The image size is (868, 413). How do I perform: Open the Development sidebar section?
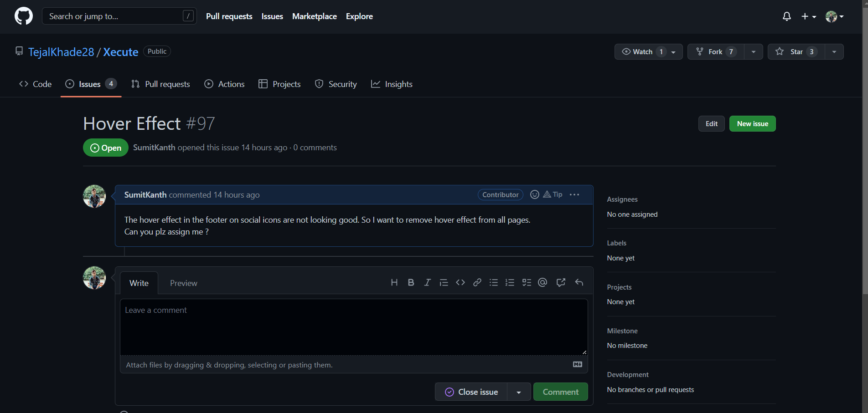pyautogui.click(x=628, y=374)
